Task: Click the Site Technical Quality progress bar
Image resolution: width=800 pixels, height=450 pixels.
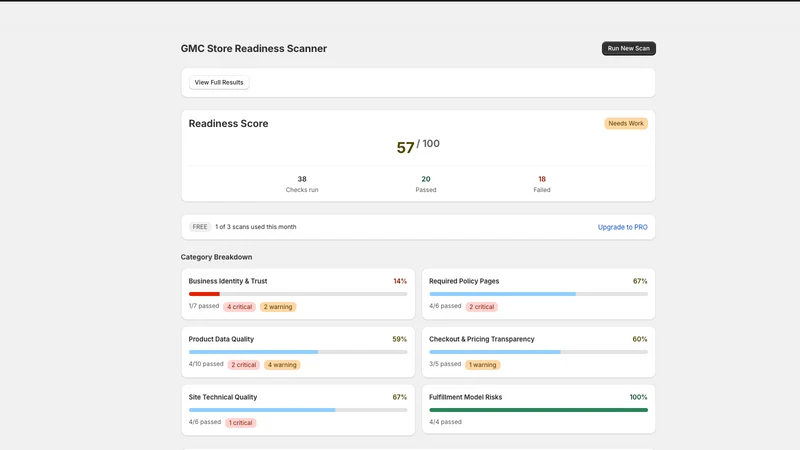Action: coord(298,410)
